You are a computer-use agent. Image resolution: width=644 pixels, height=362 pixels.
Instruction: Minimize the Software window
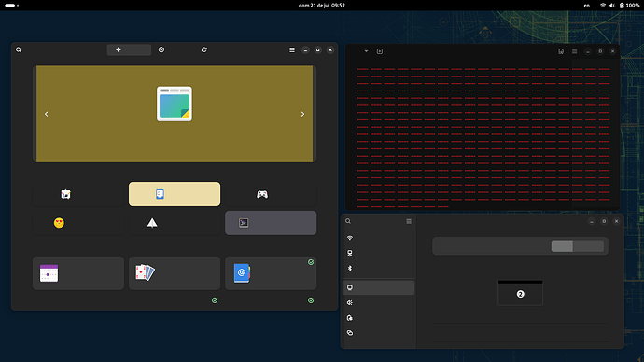tap(305, 50)
